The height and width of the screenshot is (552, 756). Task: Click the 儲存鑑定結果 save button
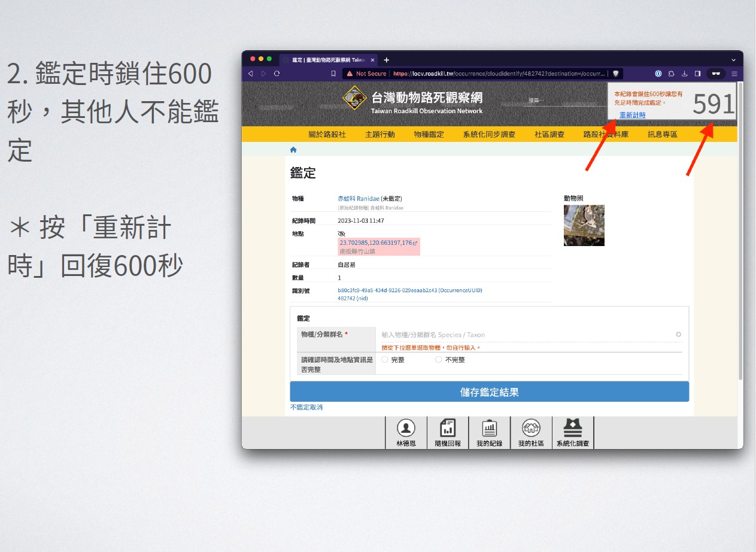click(x=489, y=392)
